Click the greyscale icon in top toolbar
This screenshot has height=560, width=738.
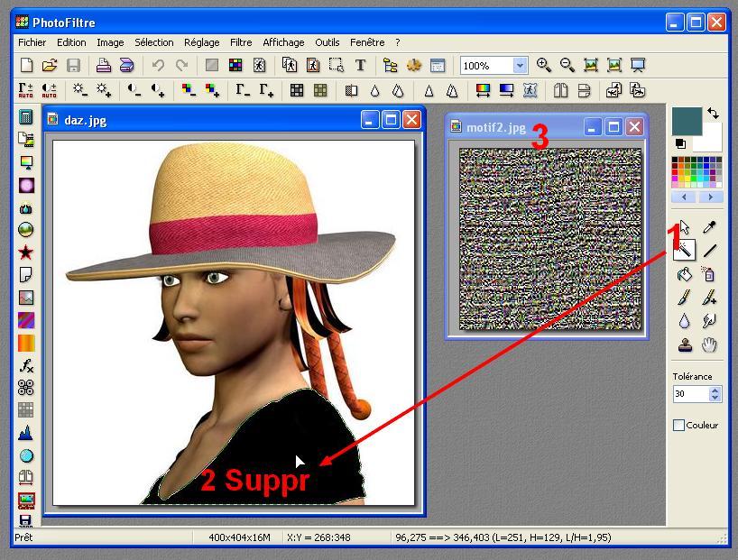[212, 66]
